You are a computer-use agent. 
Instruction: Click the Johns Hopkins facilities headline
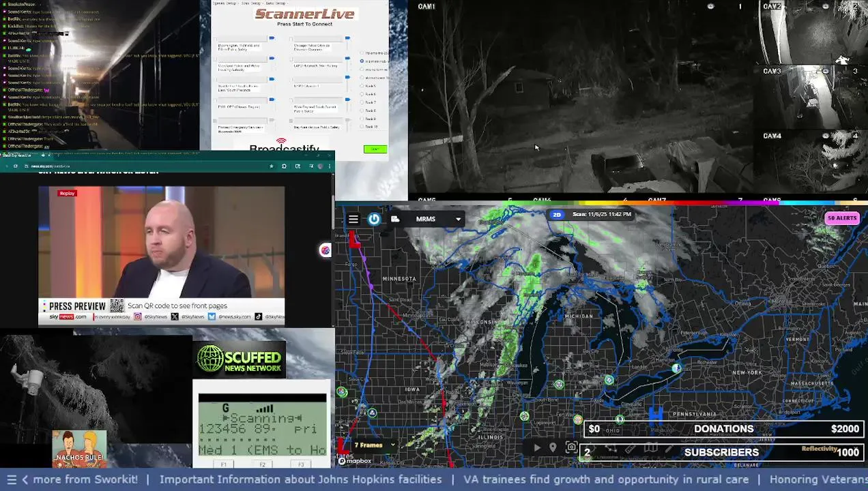click(x=301, y=479)
